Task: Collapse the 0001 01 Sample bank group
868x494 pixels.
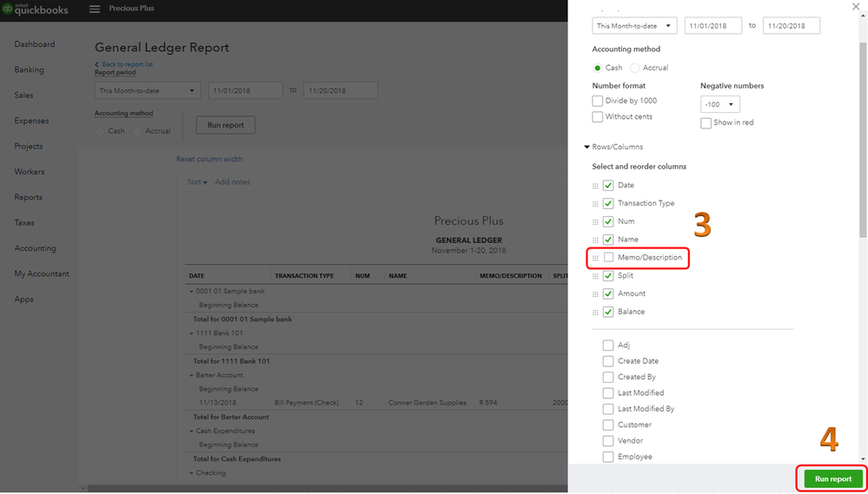Action: click(191, 291)
